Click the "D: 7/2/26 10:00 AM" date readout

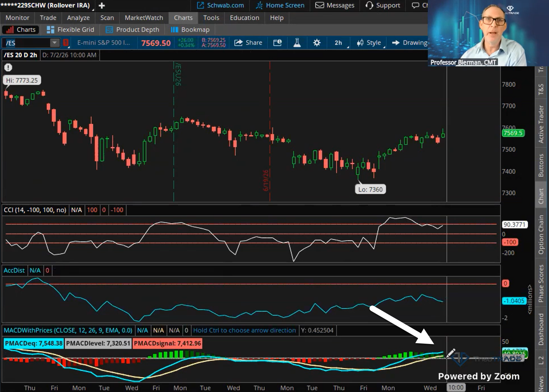tap(69, 55)
